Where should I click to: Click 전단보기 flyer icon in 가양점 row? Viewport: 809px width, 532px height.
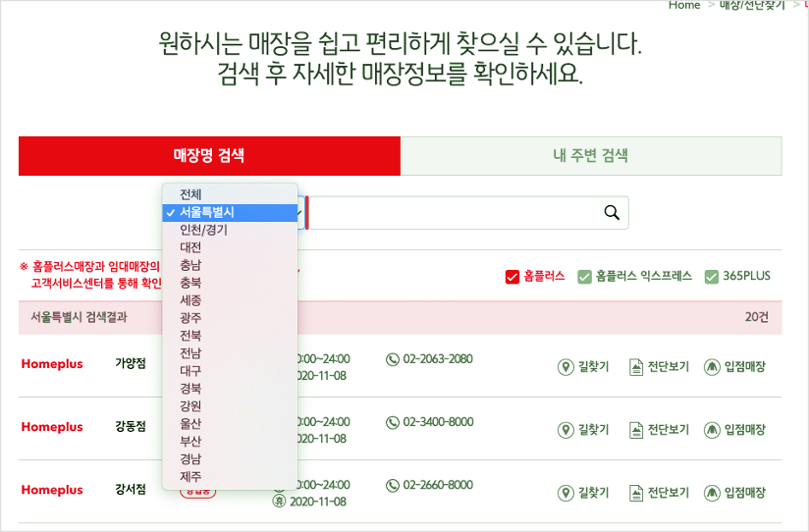point(636,367)
